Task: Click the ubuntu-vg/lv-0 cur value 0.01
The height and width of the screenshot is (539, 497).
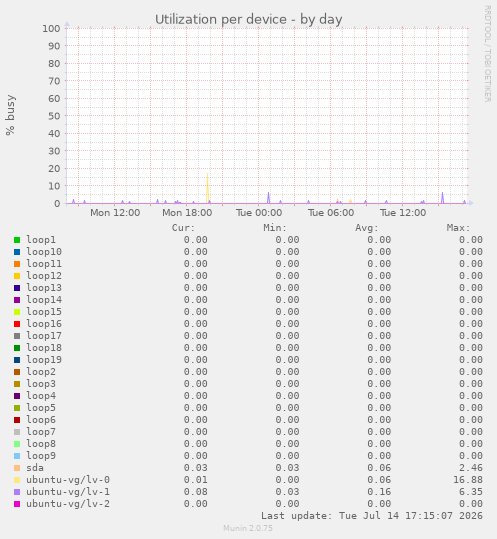Action: coord(196,480)
